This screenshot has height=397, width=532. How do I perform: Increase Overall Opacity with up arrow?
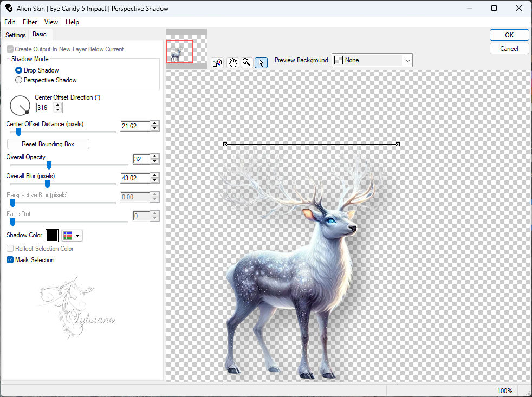click(x=155, y=157)
